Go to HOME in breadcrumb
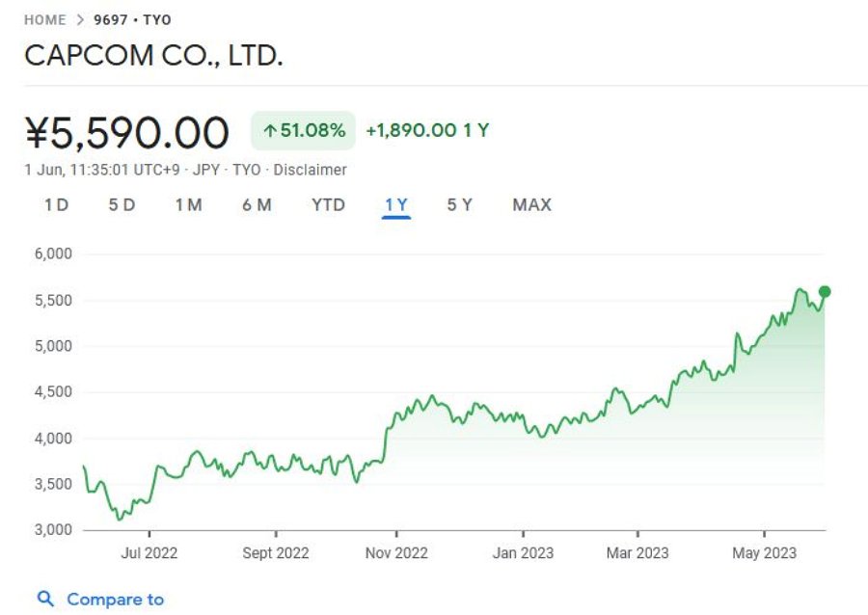Screen dimensions: 868x615 [44, 20]
